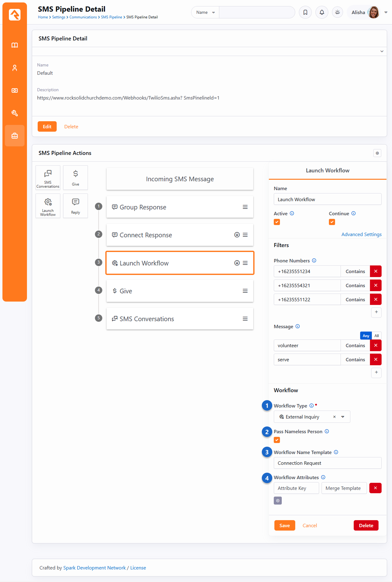This screenshot has width=392, height=582.
Task: Disable Pass Nameless Person checkbox
Action: [277, 440]
